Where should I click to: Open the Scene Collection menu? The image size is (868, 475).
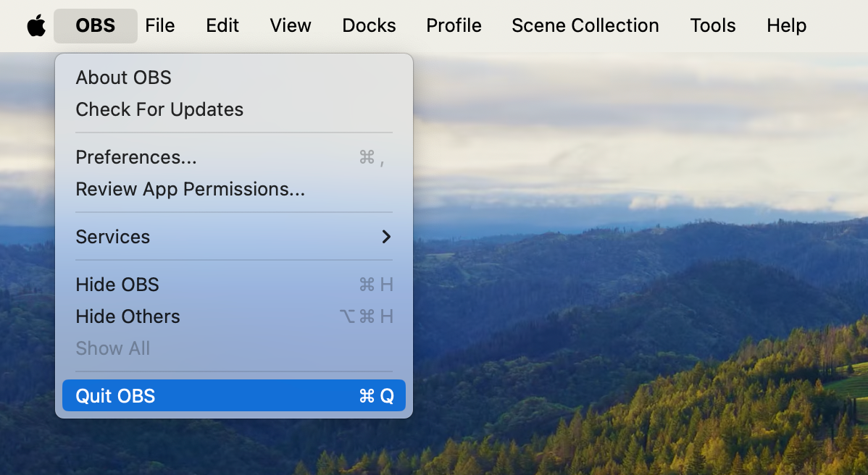(x=585, y=25)
